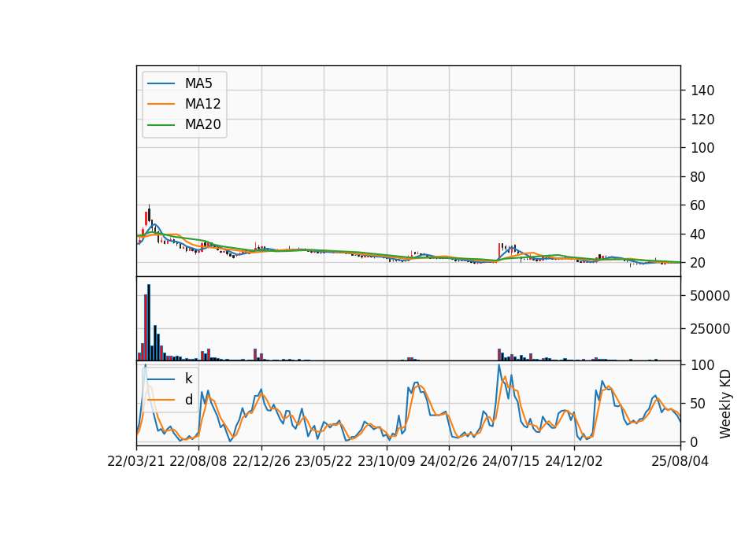Click the date label 25/08/04

(x=680, y=462)
